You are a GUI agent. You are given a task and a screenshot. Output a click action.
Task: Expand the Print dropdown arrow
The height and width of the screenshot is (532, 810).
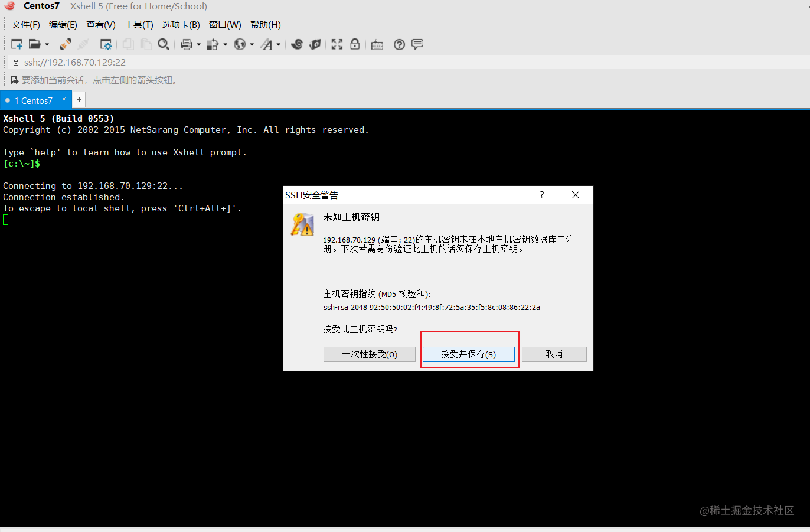point(198,44)
